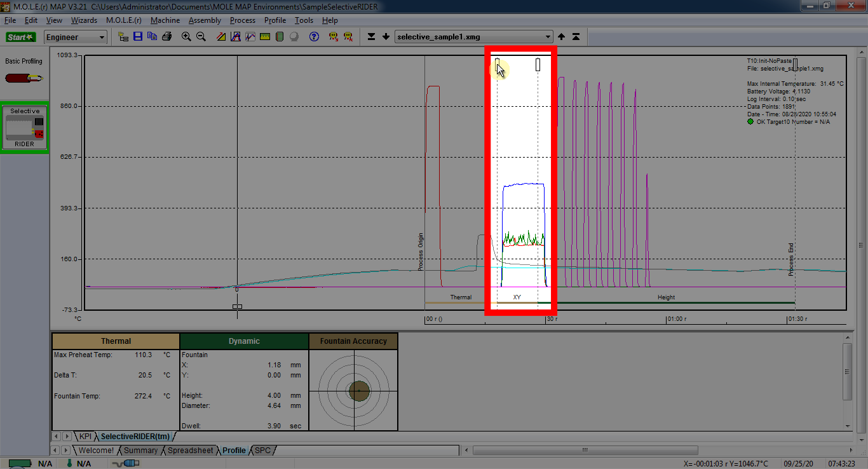Open the File menu
This screenshot has width=868, height=469.
pyautogui.click(x=10, y=20)
